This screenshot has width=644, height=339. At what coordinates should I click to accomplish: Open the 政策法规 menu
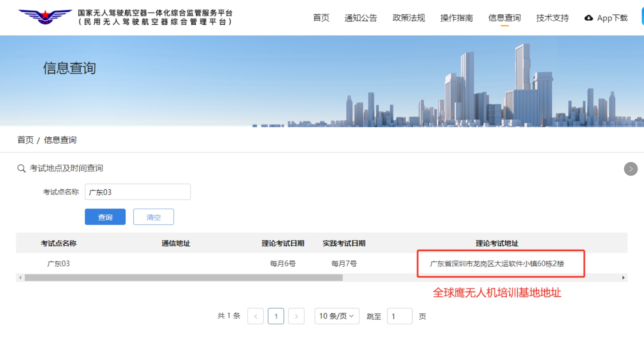[409, 18]
